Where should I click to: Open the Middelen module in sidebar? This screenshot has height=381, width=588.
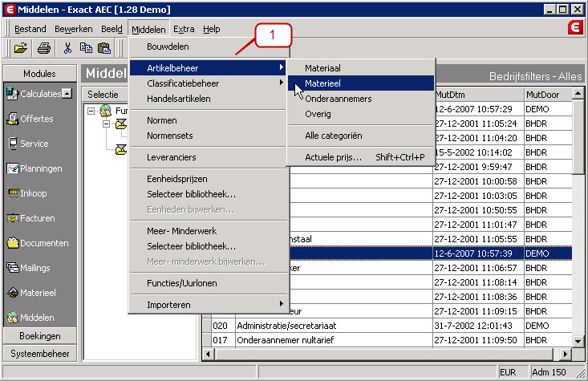[30, 318]
